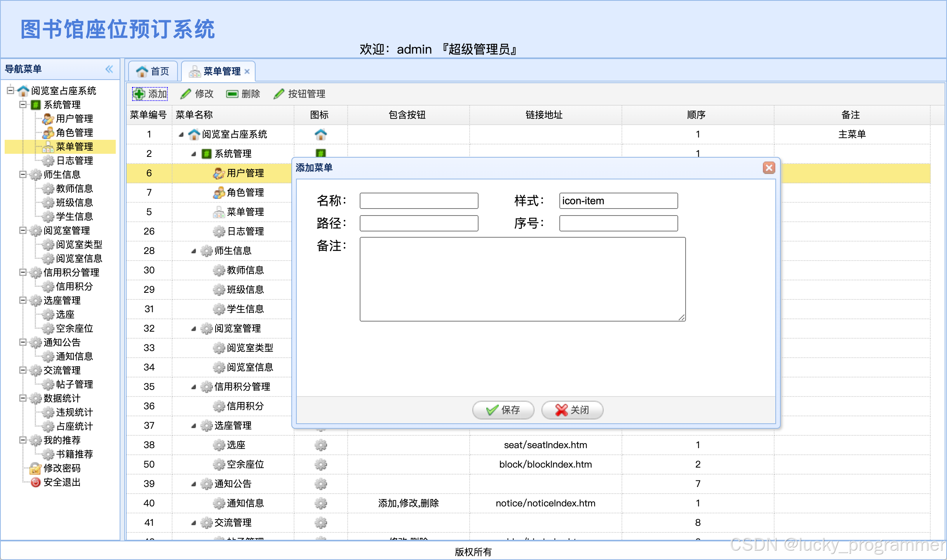Click the 名称 input field

[x=419, y=201]
